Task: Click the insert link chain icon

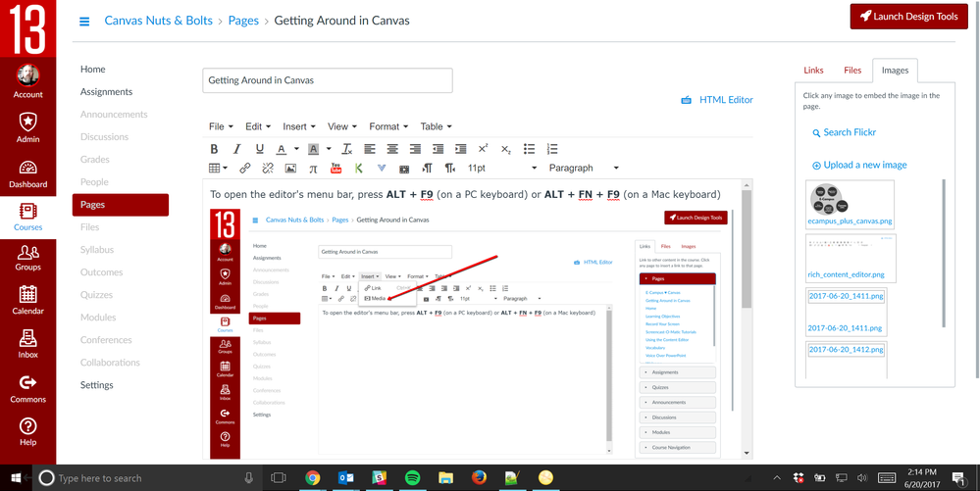Action: pyautogui.click(x=244, y=169)
